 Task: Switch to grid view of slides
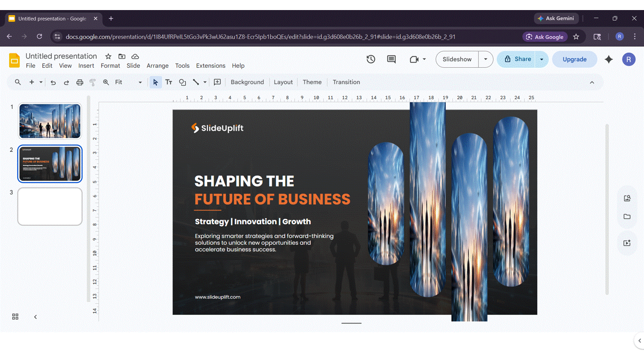[15, 316]
